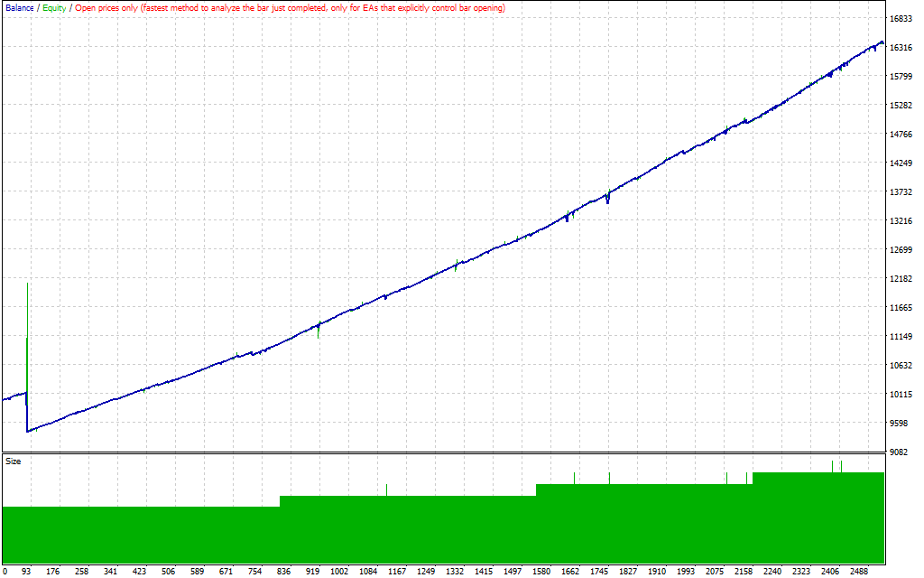Click the 'Size' label in lower panel
This screenshot has width=924, height=578.
pyautogui.click(x=14, y=461)
